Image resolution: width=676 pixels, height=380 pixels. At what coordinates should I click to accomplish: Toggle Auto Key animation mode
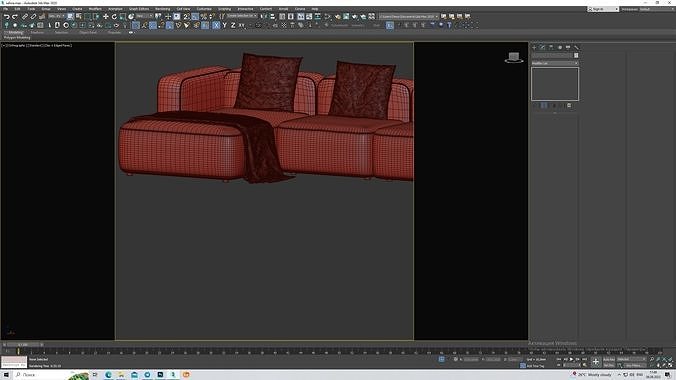pos(609,359)
